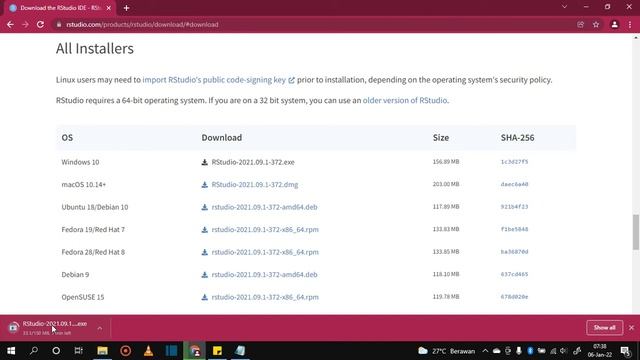Download the Fedora 28/Red Hat 8 rpm
640x360 pixels.
(265, 252)
